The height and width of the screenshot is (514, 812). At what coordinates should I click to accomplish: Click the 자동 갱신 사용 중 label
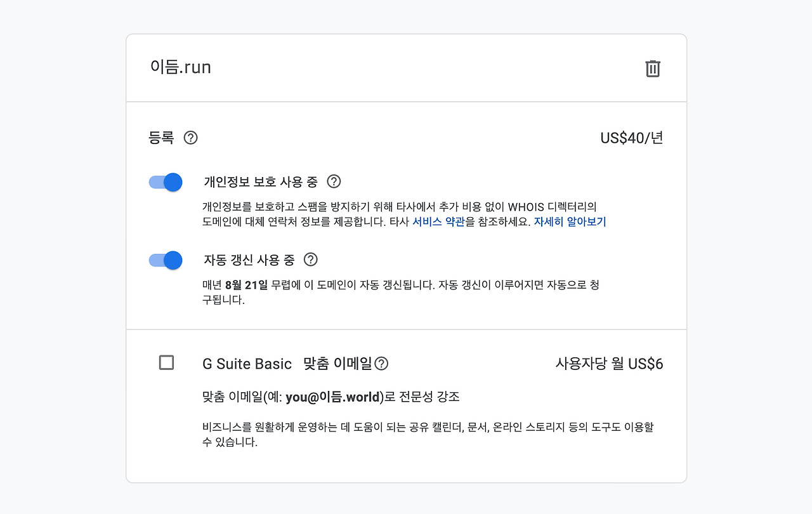(x=249, y=260)
